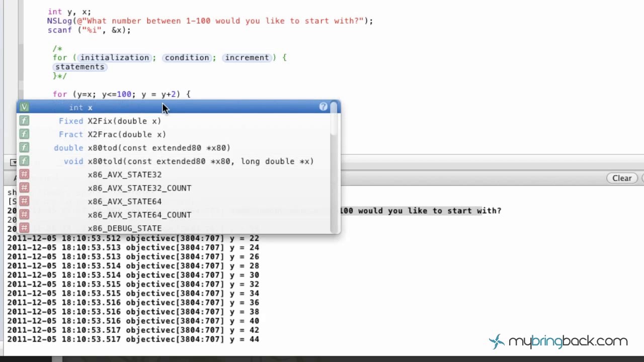Viewport: 644px width, 362px height.
Task: Click the NSLog statement in the editor
Action: tap(210, 21)
